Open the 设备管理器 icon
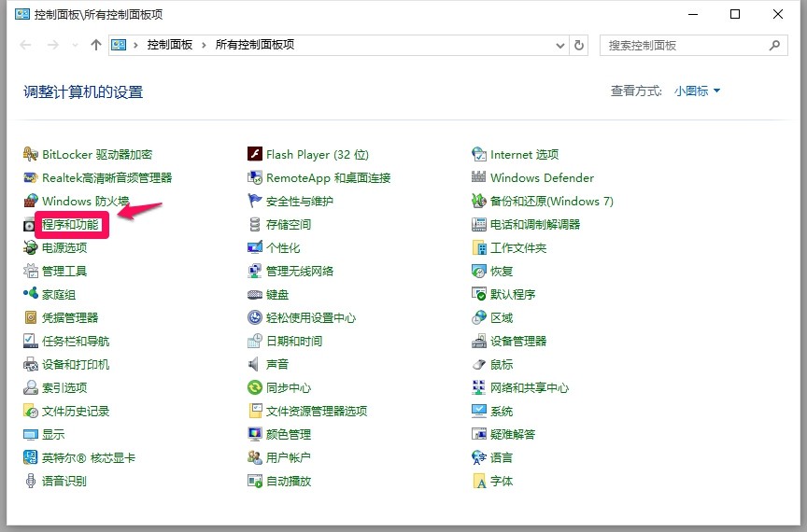Image resolution: width=807 pixels, height=532 pixels. coord(478,341)
